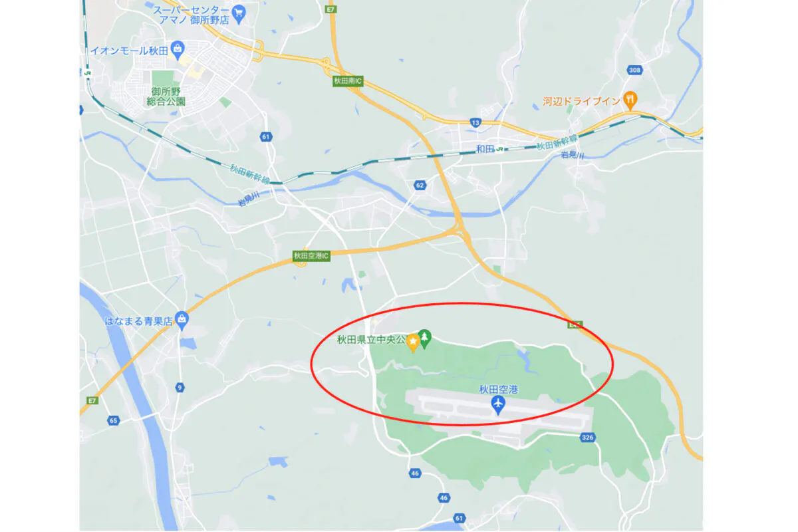The height and width of the screenshot is (532, 798).
Task: Select the Hanamaru Seikaten shop pin
Action: coord(181,321)
